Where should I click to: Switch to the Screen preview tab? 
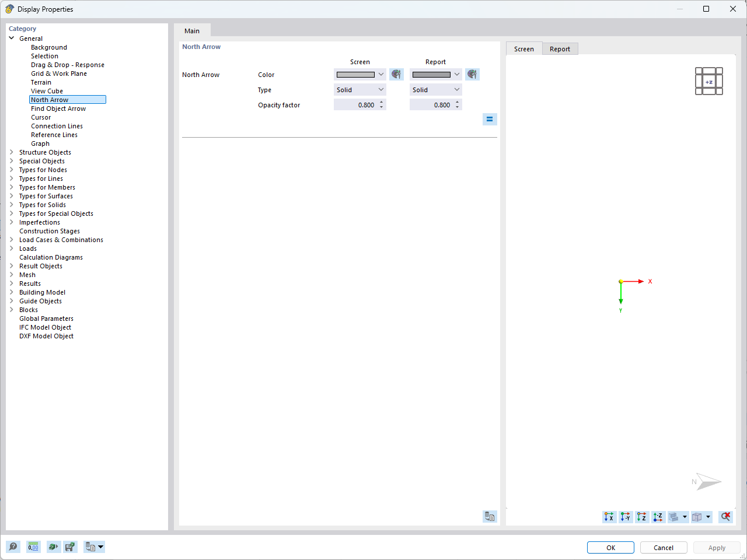tap(524, 48)
